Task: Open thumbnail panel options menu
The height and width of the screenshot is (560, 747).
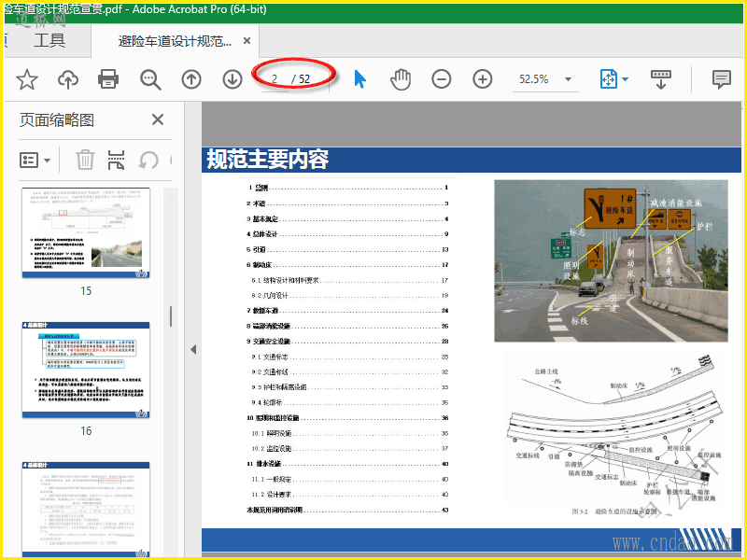Action: pyautogui.click(x=35, y=160)
